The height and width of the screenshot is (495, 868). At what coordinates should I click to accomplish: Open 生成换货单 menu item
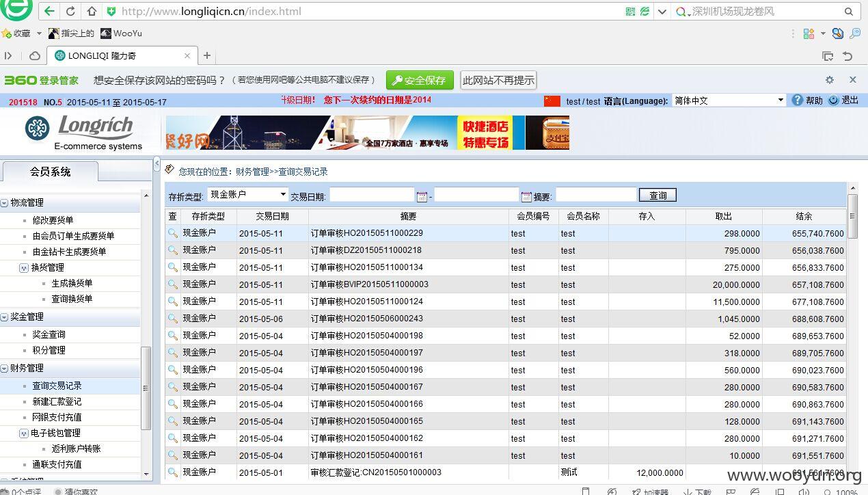tap(72, 283)
